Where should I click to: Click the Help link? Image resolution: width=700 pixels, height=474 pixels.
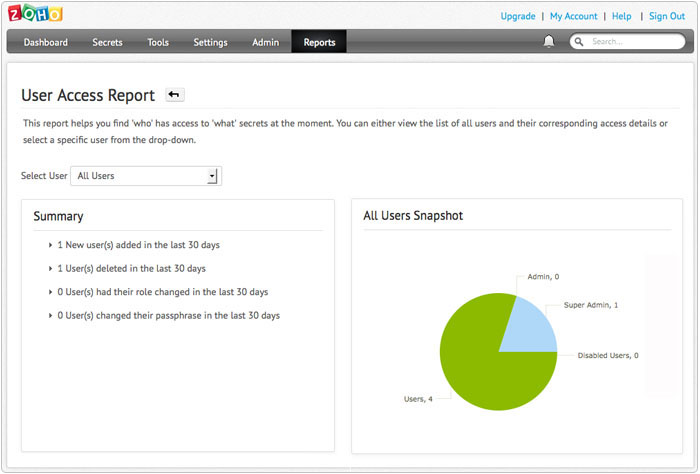tap(621, 16)
